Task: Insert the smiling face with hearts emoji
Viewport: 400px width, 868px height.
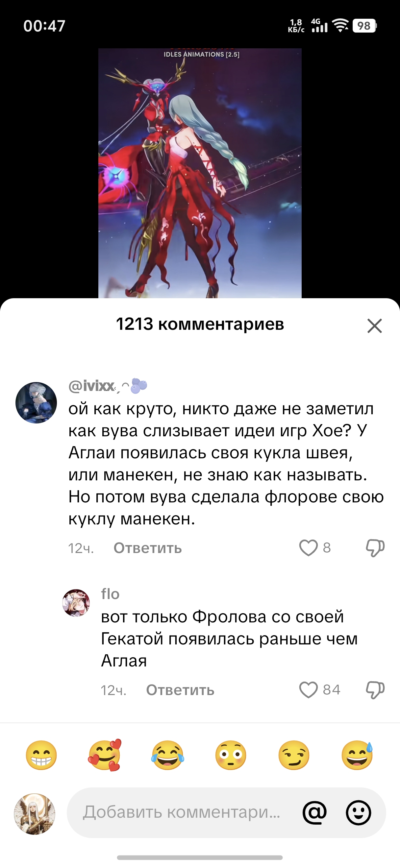Action: click(x=105, y=755)
